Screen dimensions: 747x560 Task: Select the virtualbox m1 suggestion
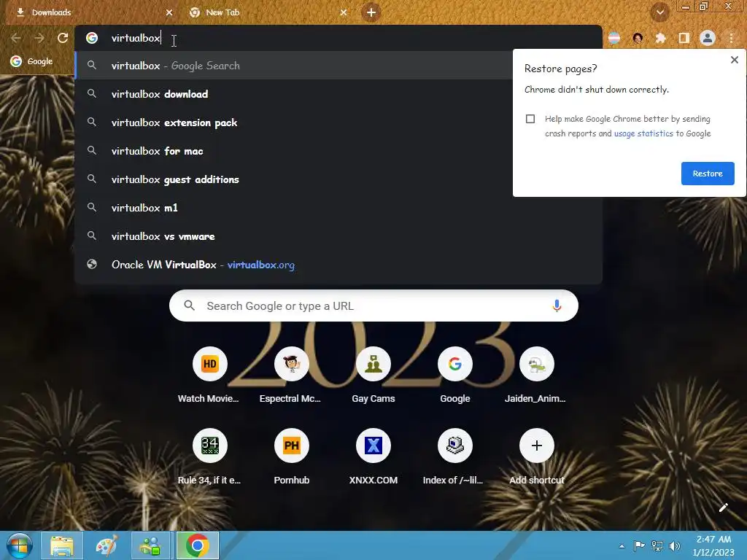338,208
